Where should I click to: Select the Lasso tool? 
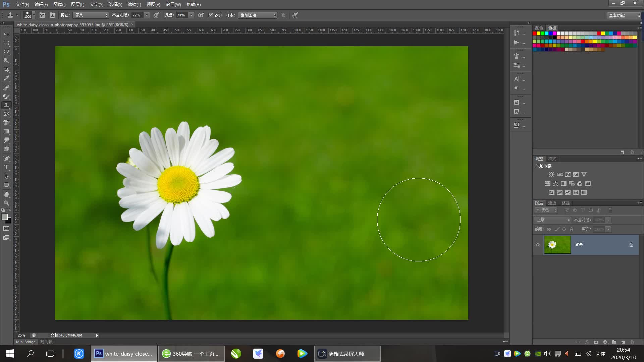pyautogui.click(x=6, y=52)
